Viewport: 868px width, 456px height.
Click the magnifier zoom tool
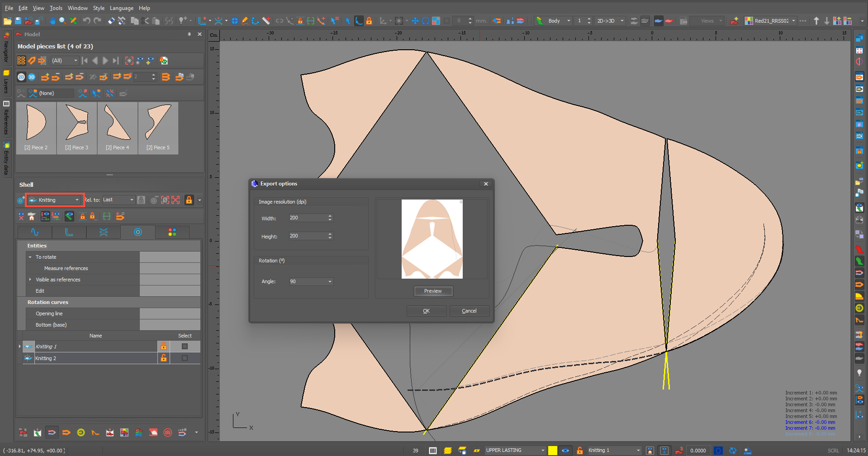click(62, 21)
